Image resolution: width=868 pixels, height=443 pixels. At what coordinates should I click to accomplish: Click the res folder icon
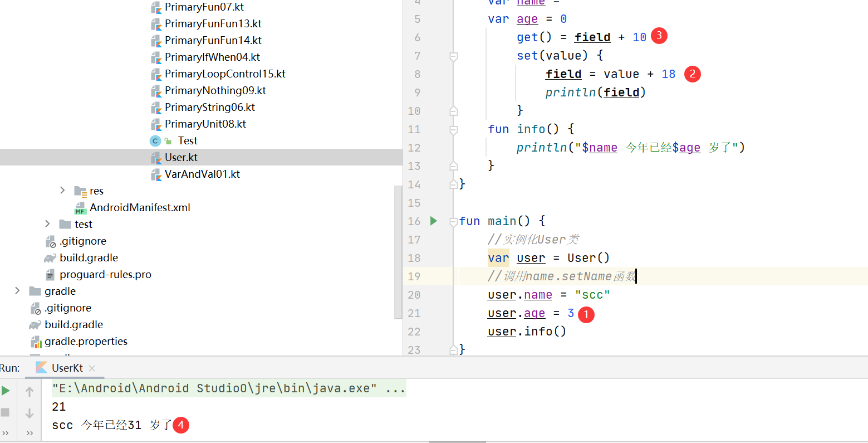[x=80, y=191]
